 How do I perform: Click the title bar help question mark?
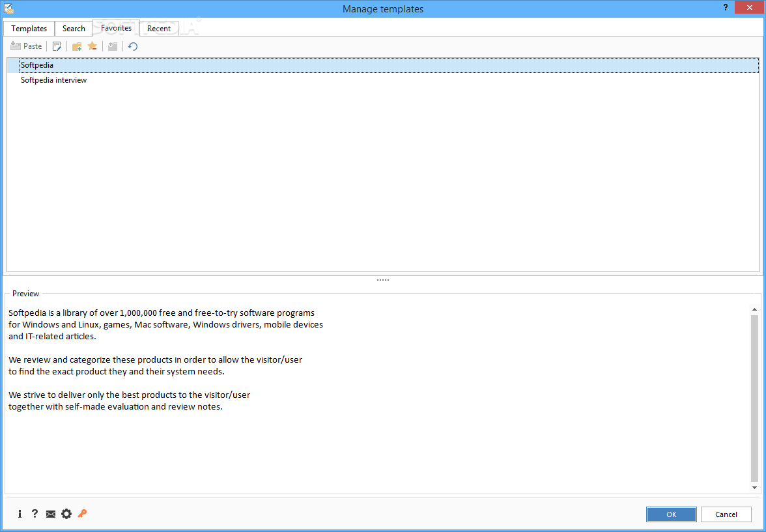click(726, 7)
